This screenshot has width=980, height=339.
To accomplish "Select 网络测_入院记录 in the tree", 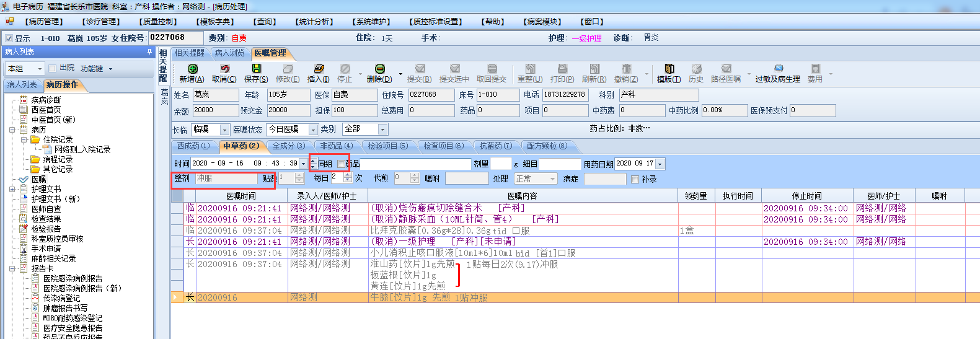I will pos(82,150).
